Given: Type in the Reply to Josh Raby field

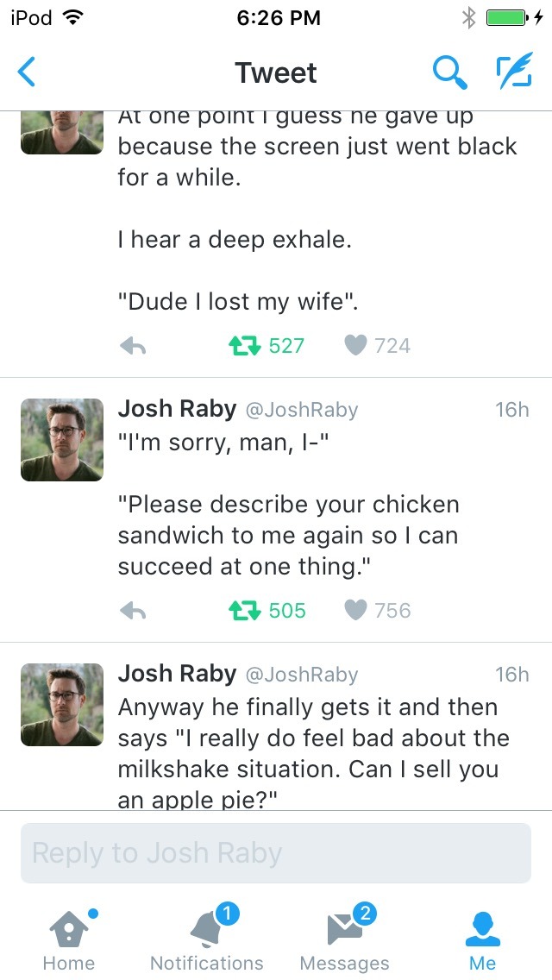Looking at the screenshot, I should [x=276, y=853].
